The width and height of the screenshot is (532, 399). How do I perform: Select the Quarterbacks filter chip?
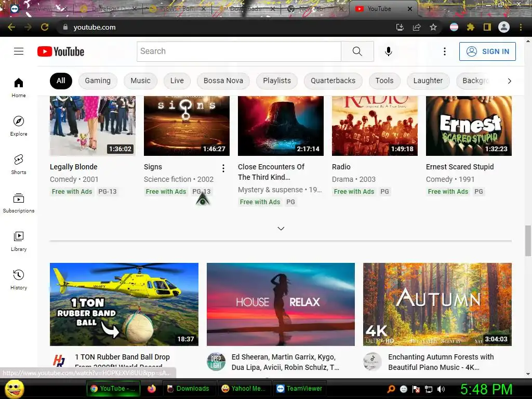click(x=333, y=81)
